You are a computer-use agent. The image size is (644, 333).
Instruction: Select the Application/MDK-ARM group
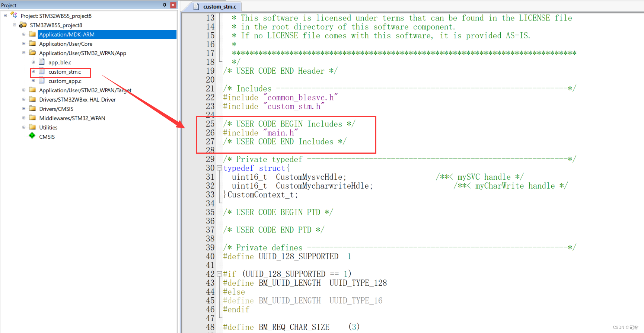(67, 35)
